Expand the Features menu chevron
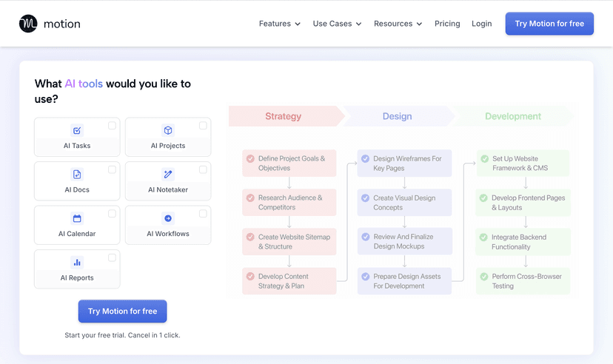Viewport: 613px width, 364px height. (298, 24)
